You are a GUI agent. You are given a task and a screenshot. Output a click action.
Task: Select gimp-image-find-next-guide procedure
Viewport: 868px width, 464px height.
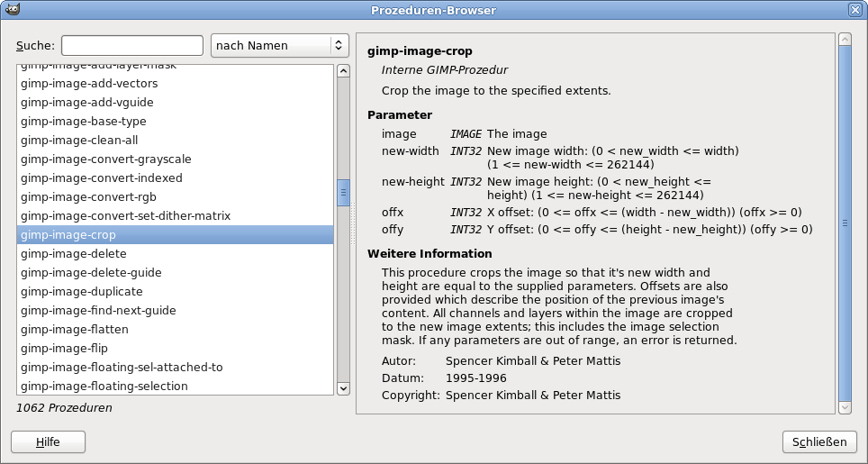pos(175,310)
